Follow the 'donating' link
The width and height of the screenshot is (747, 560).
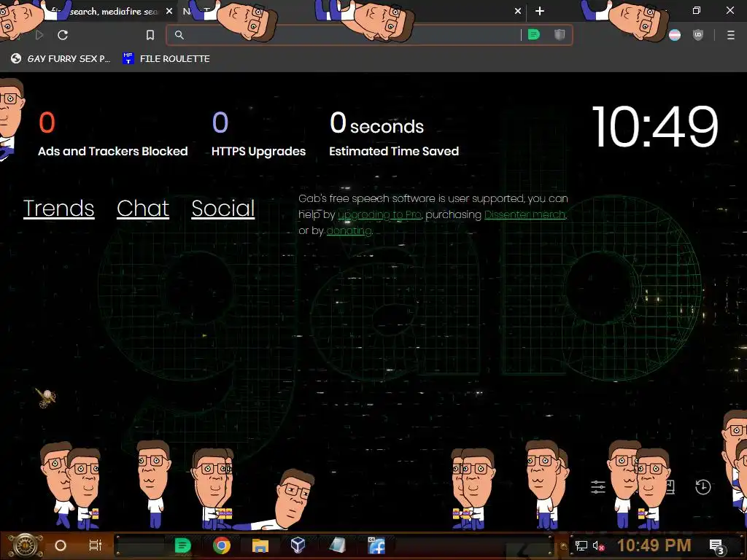point(349,231)
